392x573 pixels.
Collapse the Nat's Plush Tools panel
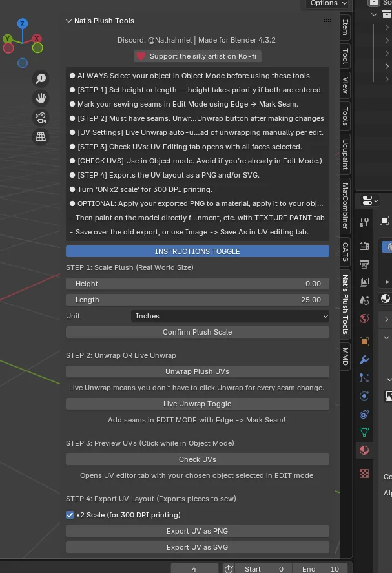click(x=69, y=21)
